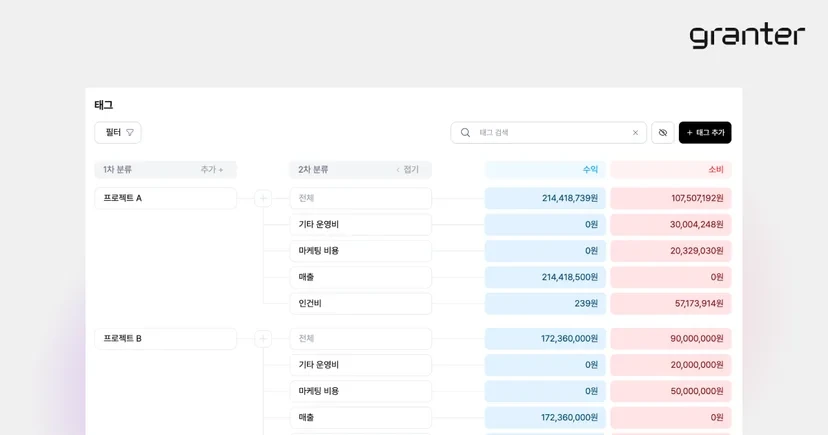
Task: Select 전체 row under 프로젝트 B
Action: click(x=361, y=338)
